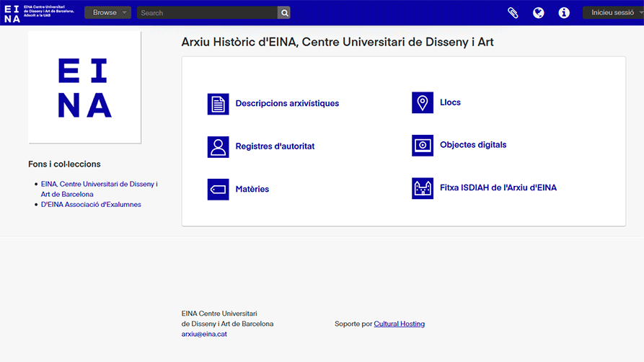
Task: Click the arxiu@eina.cat email link
Action: pos(204,334)
